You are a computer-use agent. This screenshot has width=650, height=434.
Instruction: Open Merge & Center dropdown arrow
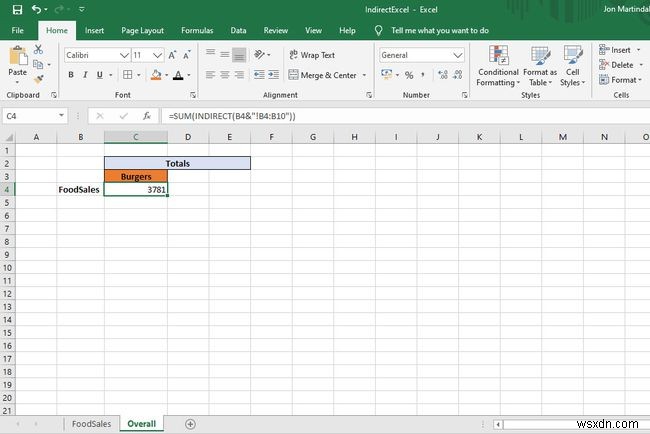(364, 75)
